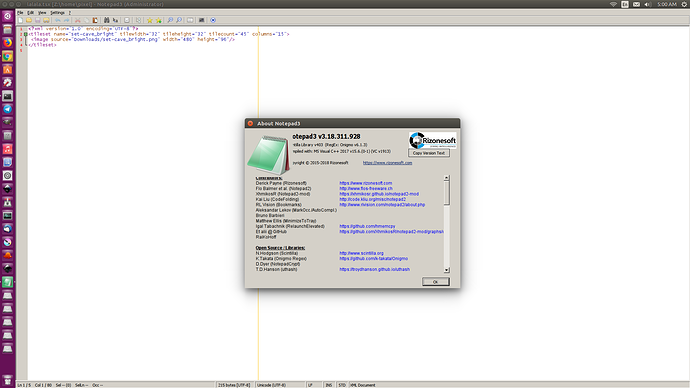This screenshot has width=690, height=388.
Task: Click the first yellow star favorites icon
Action: click(150, 20)
